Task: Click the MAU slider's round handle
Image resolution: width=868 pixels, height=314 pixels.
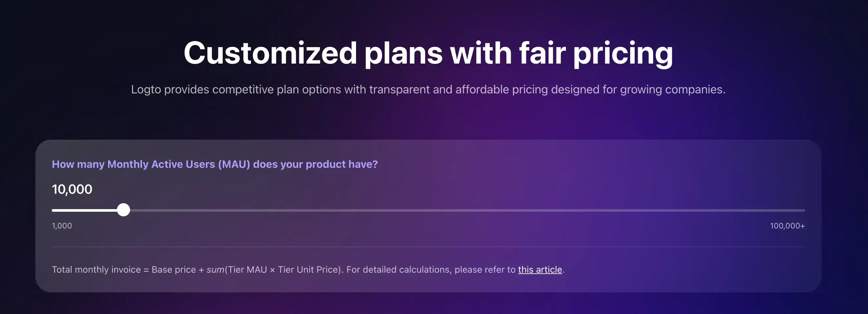Action: click(123, 210)
